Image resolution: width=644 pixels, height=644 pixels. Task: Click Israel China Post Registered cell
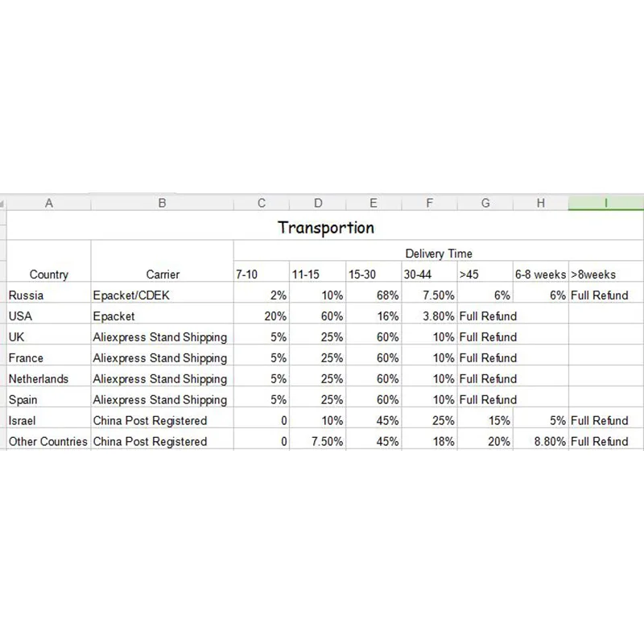tap(163, 420)
